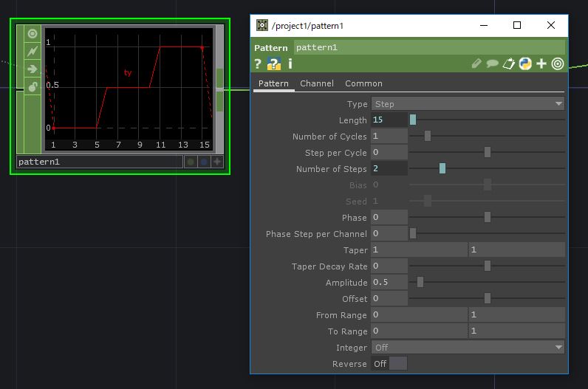Click the plus button on pattern1 node footer
This screenshot has width=588, height=389.
[x=217, y=162]
